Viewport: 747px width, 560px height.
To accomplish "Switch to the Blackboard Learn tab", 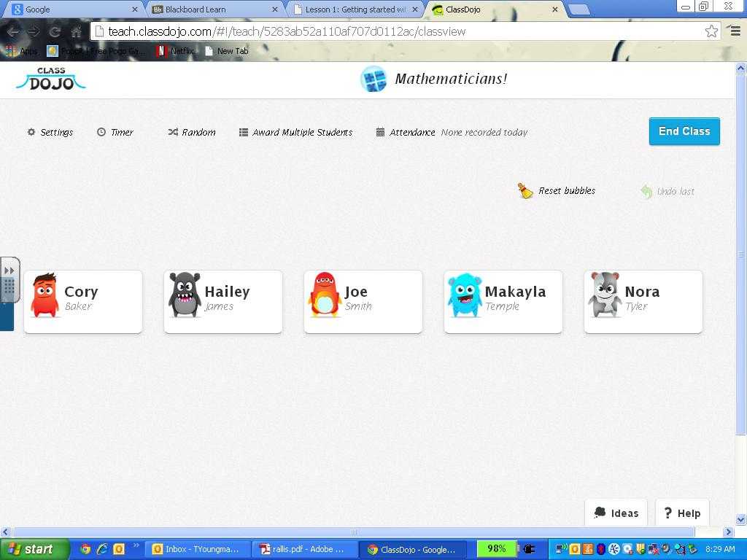I will [212, 9].
